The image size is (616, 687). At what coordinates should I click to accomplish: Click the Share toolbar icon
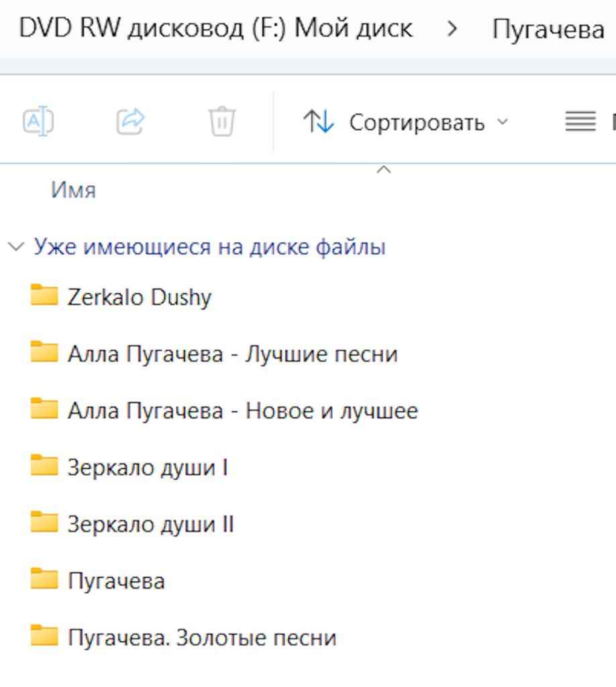coord(130,121)
